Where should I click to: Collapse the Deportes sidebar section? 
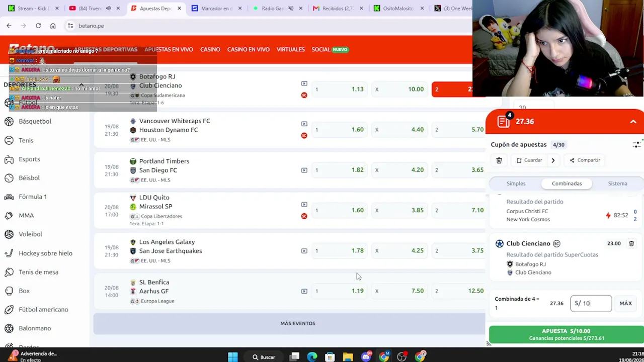click(x=81, y=85)
